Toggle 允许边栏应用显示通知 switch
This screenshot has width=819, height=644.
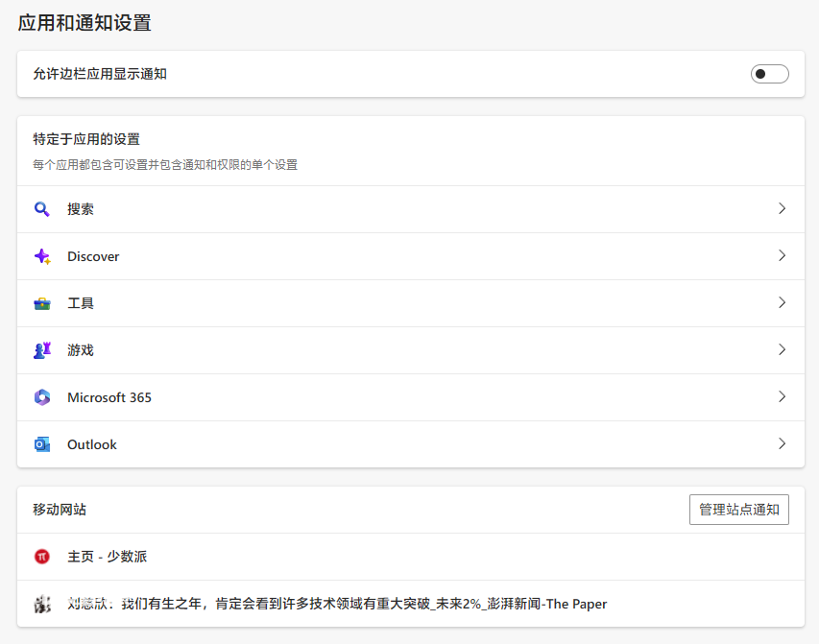tap(769, 74)
